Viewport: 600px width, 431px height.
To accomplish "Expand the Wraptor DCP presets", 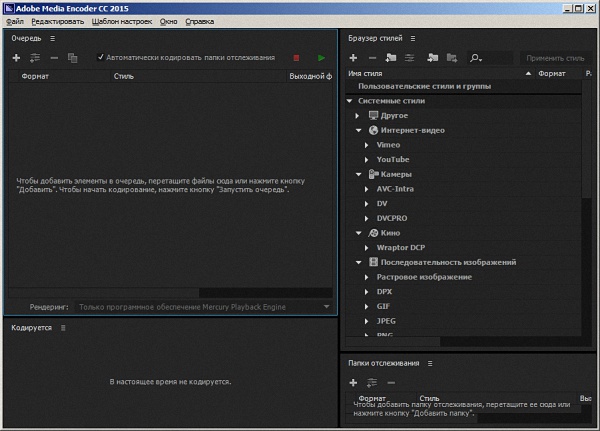I will [367, 248].
